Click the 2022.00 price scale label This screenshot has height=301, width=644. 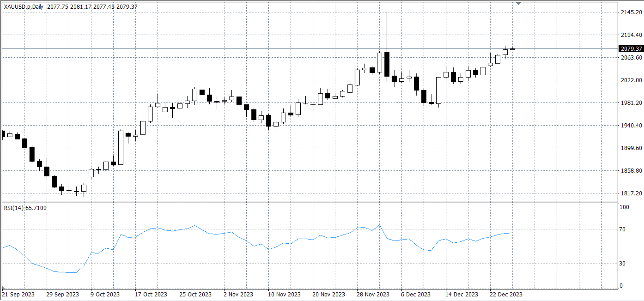[x=631, y=80]
